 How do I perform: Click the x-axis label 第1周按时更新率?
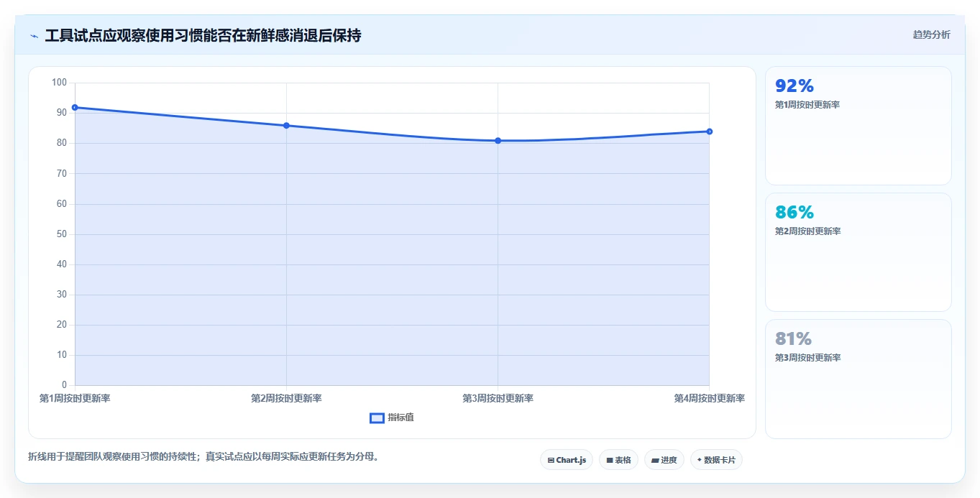(75, 398)
